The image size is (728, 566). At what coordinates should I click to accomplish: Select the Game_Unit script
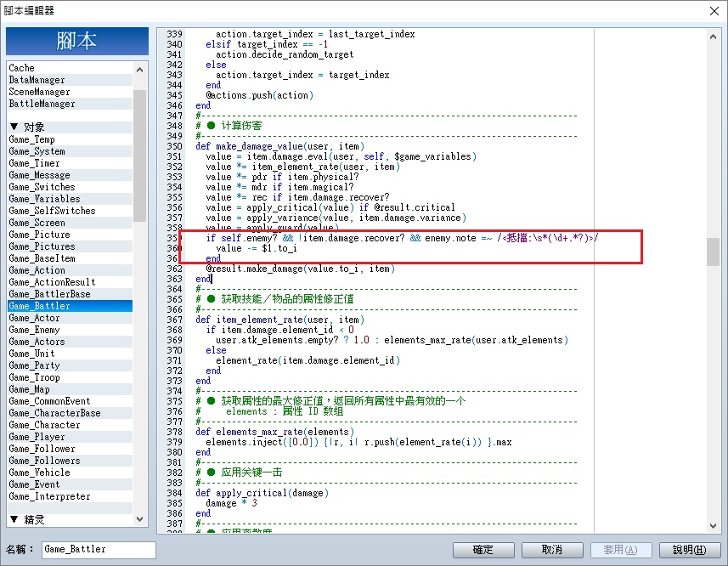(x=71, y=354)
